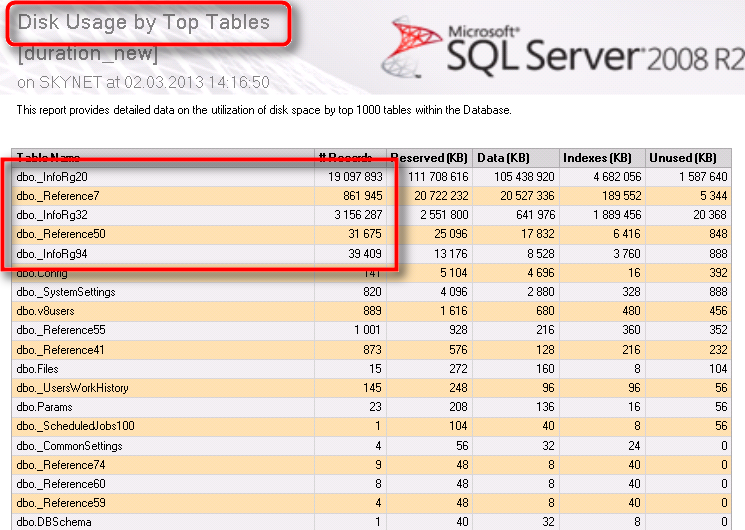Select the dbo._Reference55 table name
This screenshot has height=530, width=745.
point(61,330)
